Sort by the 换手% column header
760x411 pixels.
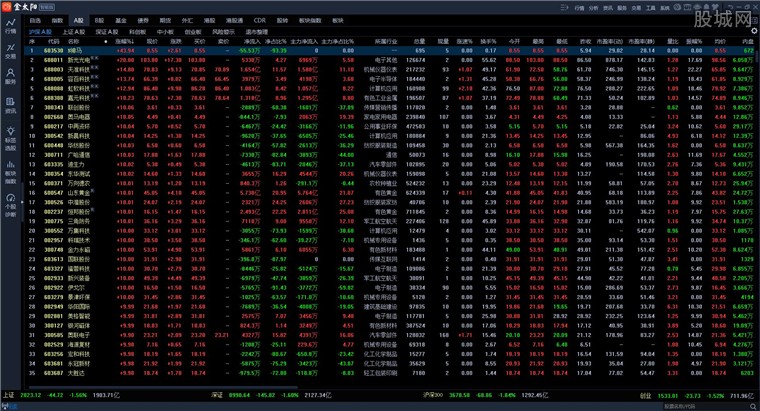point(489,41)
